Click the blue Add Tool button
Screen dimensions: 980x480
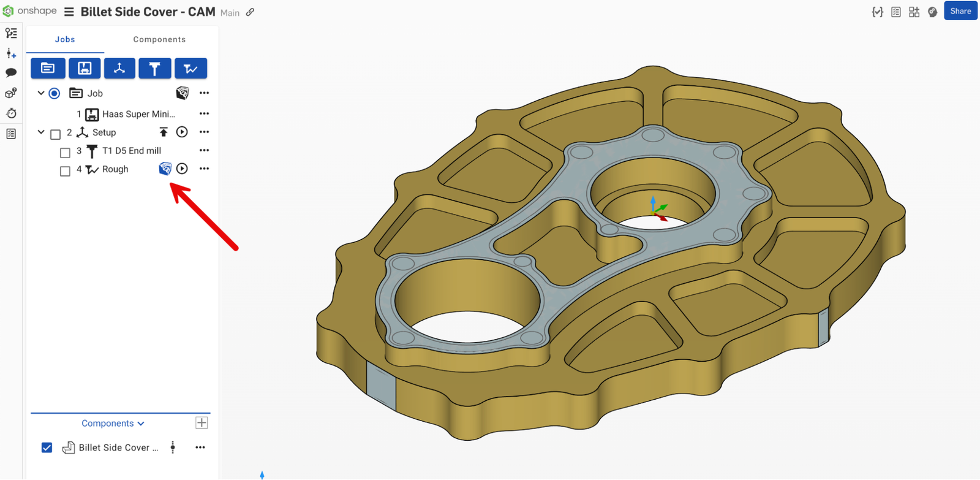154,68
